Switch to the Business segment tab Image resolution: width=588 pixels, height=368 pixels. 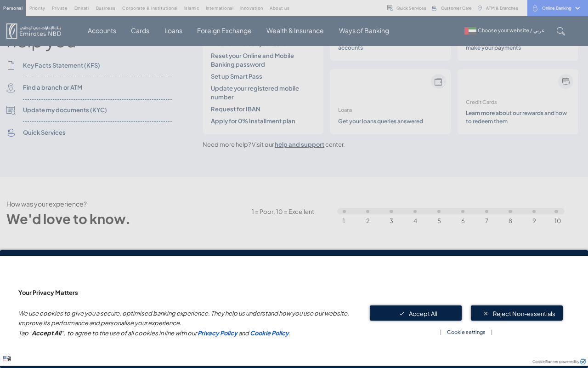point(106,8)
